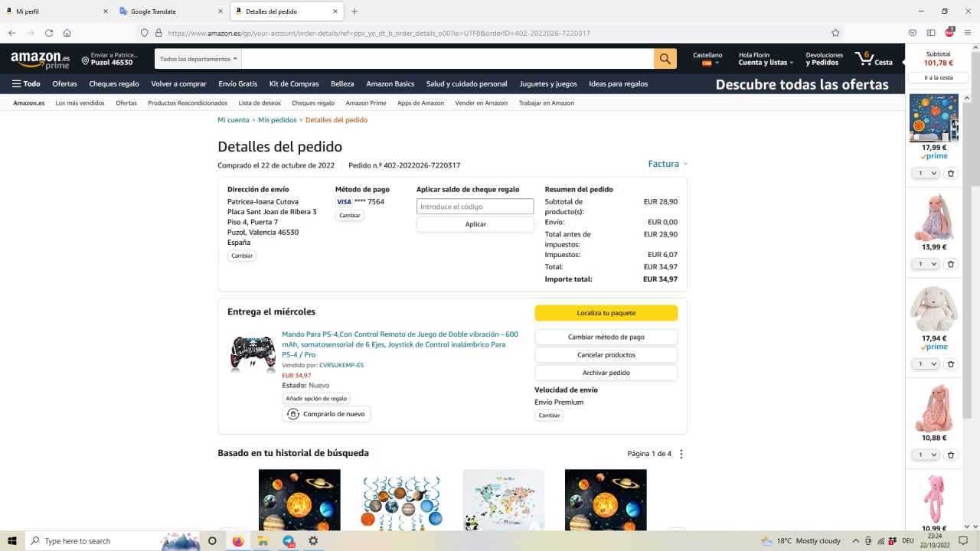Screen dimensions: 980x551
Task: Focus the gift code input field
Action: 475,207
